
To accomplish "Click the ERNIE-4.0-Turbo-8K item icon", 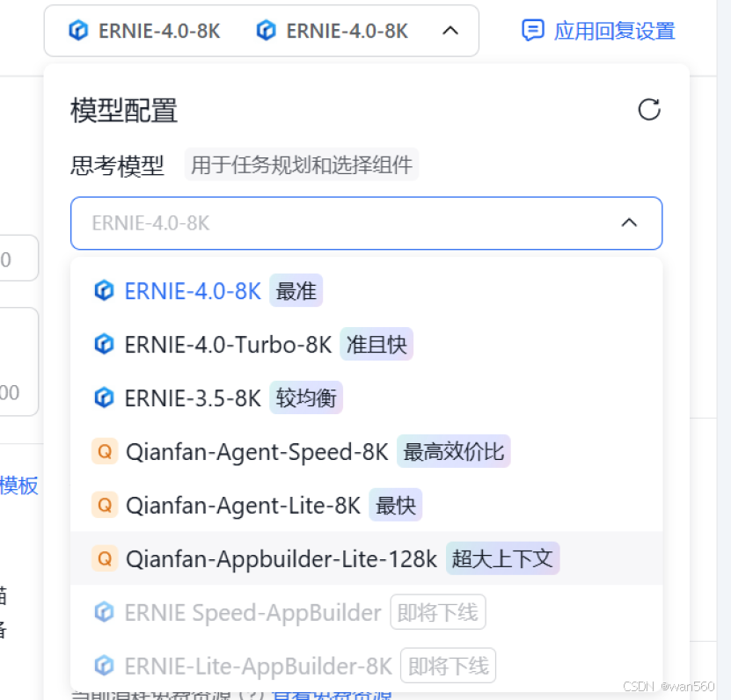I will click(x=104, y=345).
